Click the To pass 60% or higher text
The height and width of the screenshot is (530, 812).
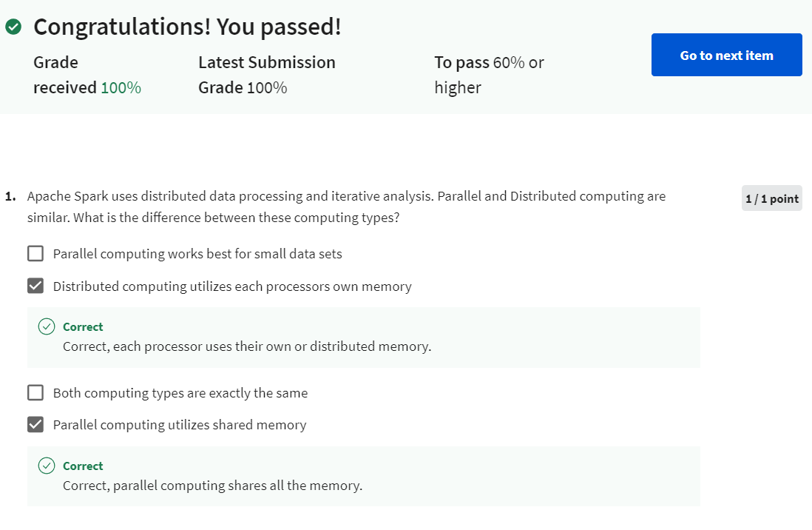[x=489, y=74]
